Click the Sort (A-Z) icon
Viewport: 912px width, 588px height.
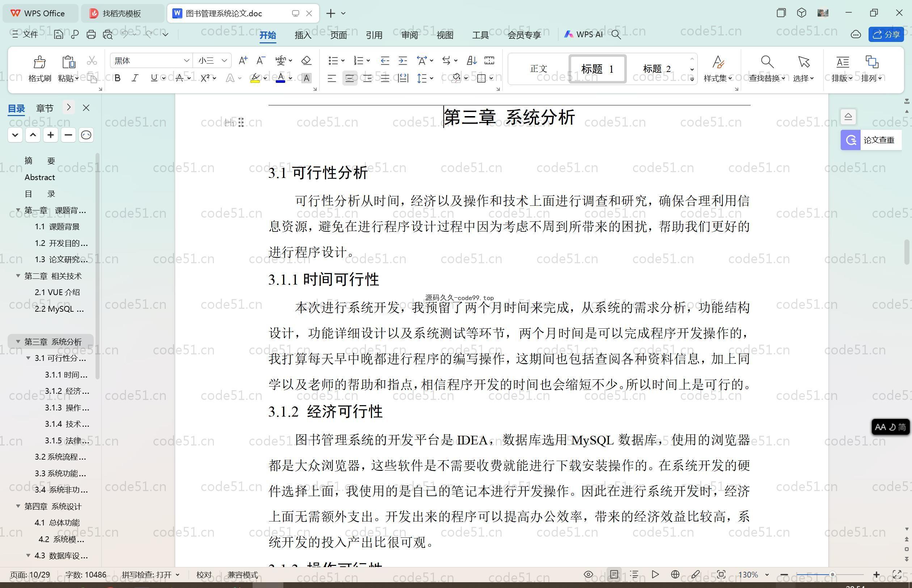click(x=472, y=60)
